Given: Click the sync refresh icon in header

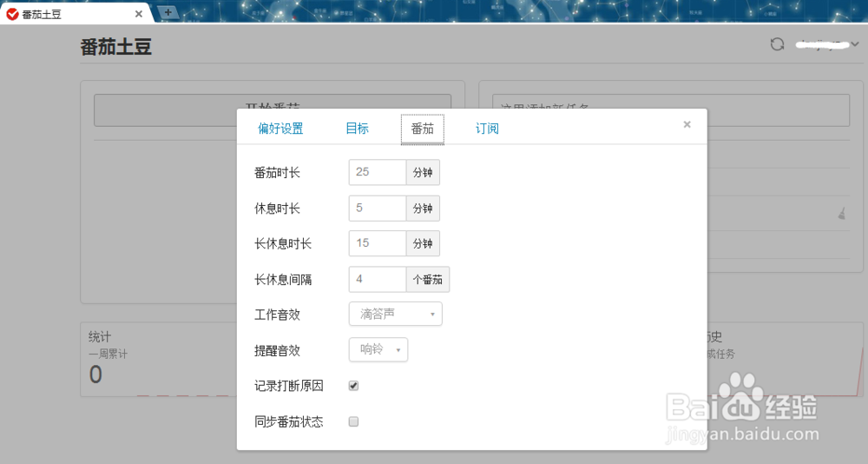Looking at the screenshot, I should click(777, 44).
